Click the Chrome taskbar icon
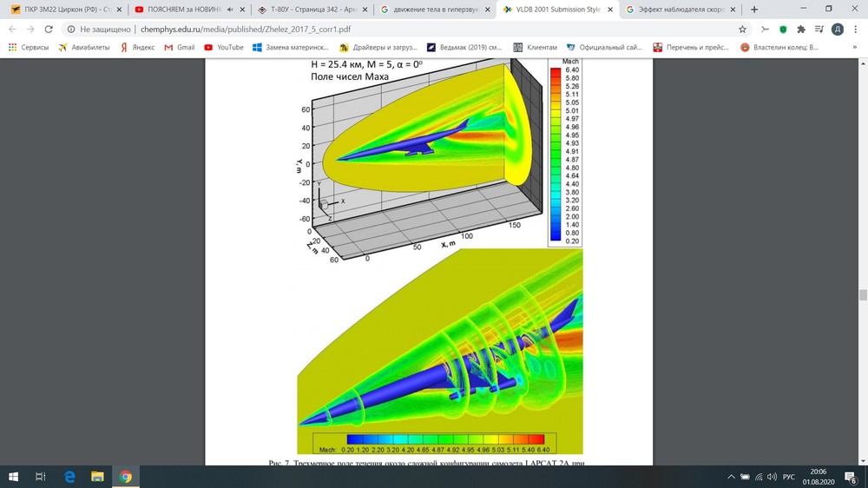Image resolution: width=868 pixels, height=488 pixels. coord(126,477)
